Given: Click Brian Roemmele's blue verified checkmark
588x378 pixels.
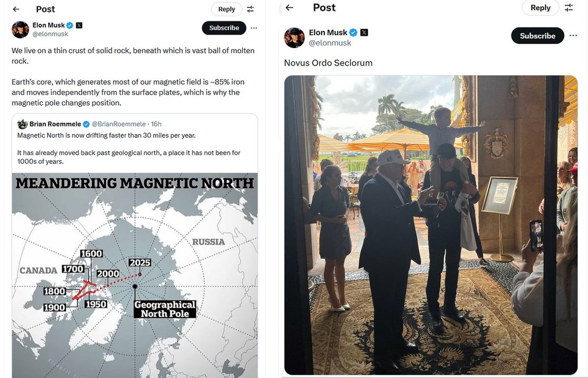Looking at the screenshot, I should 86,124.
